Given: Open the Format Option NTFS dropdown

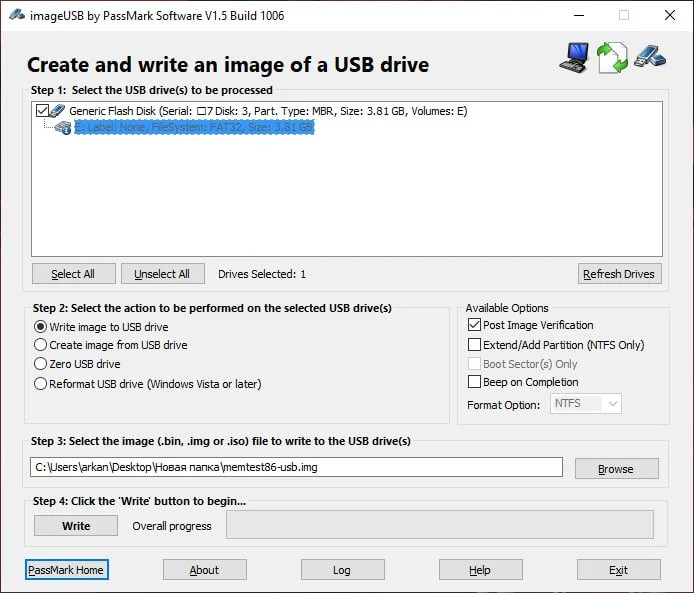Looking at the screenshot, I should tap(586, 404).
